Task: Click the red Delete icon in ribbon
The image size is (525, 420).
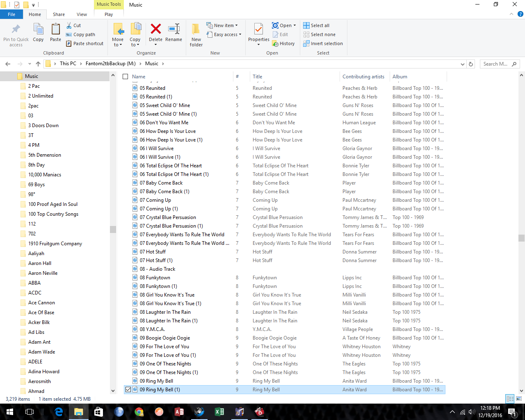Action: click(x=155, y=30)
